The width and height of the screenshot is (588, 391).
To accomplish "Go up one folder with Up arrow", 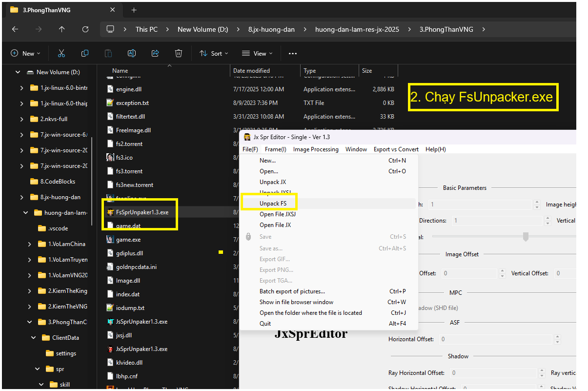I will (61, 29).
